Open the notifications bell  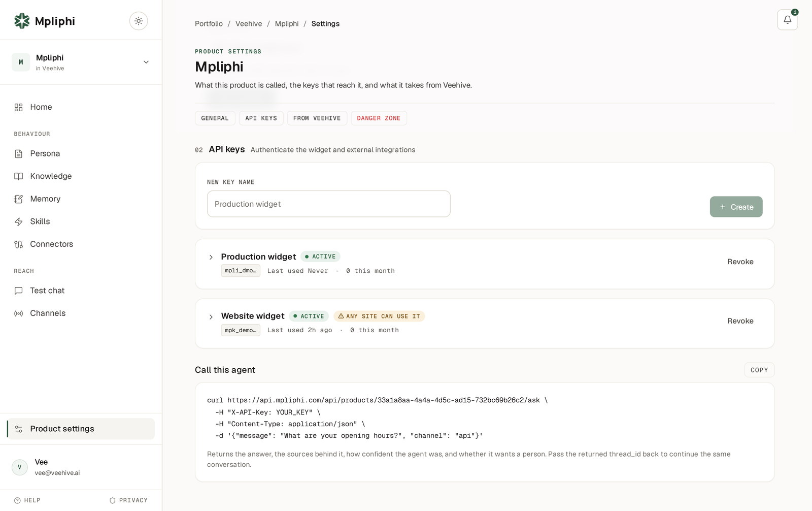click(x=788, y=20)
